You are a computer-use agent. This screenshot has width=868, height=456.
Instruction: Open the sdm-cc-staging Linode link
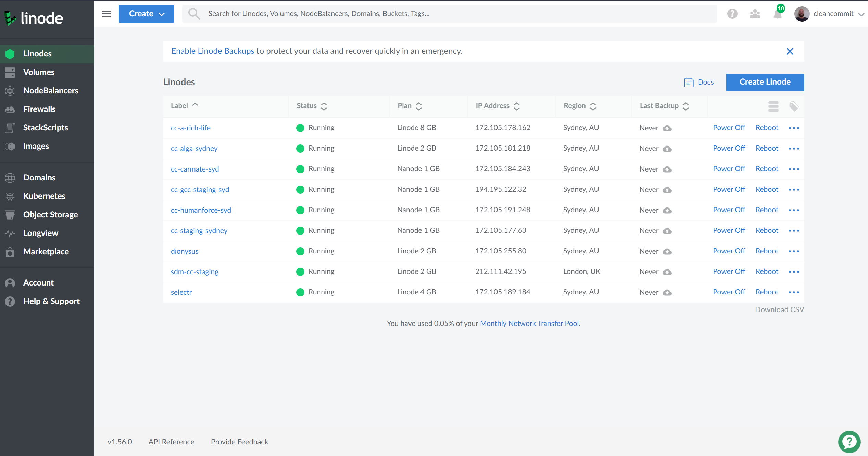pyautogui.click(x=194, y=272)
